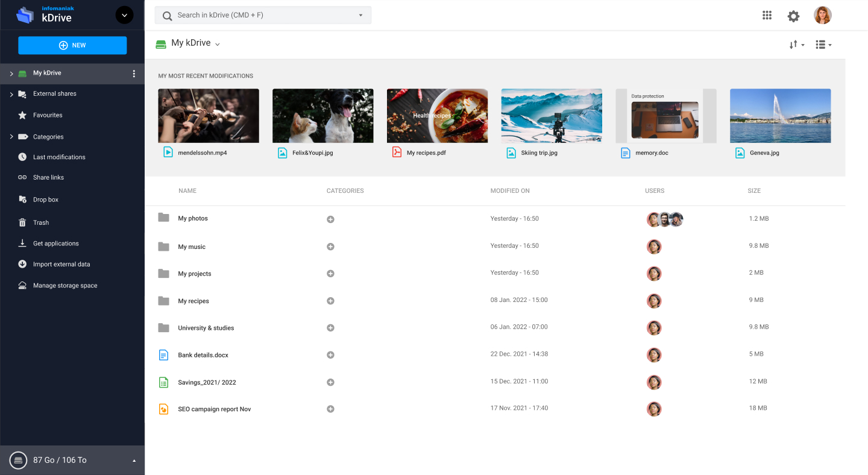Click Get applications in the sidebar

(56, 243)
